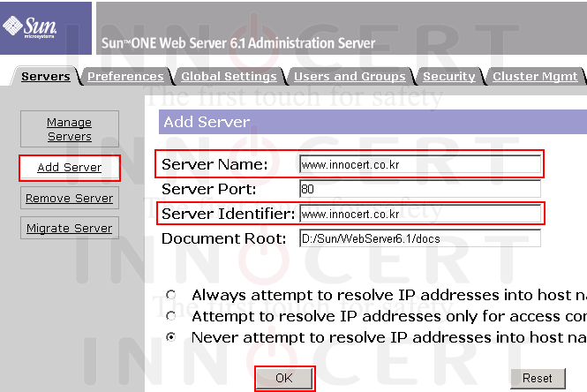Click the Add Server heading text
The width and height of the screenshot is (587, 392).
pos(207,122)
